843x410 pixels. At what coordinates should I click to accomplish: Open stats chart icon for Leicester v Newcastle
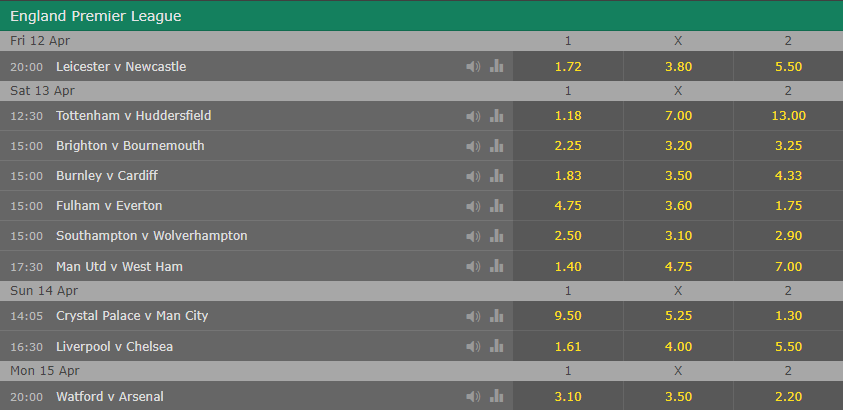(x=496, y=66)
